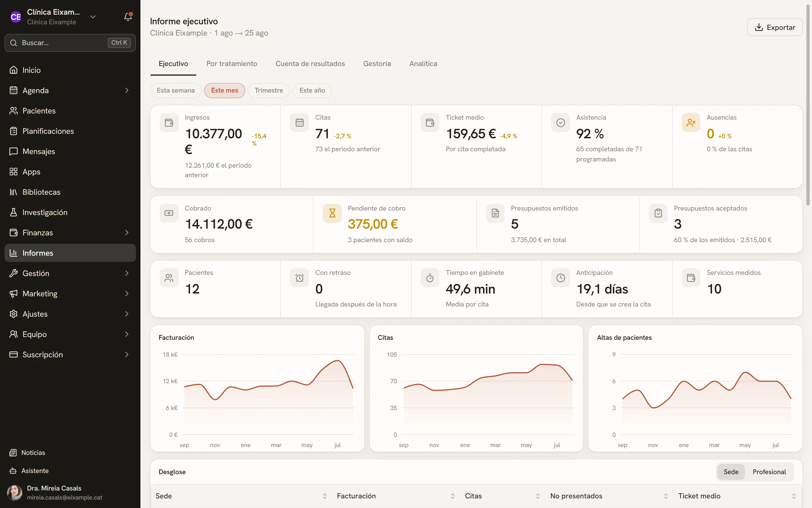Click the Ausencias user icon

click(x=691, y=123)
